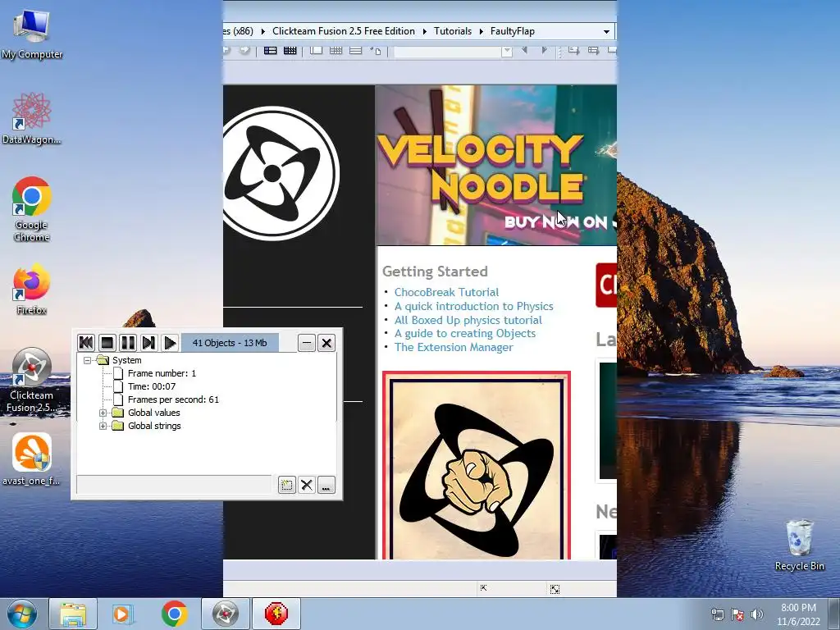Click the debugger ellipsis options button

(x=326, y=486)
